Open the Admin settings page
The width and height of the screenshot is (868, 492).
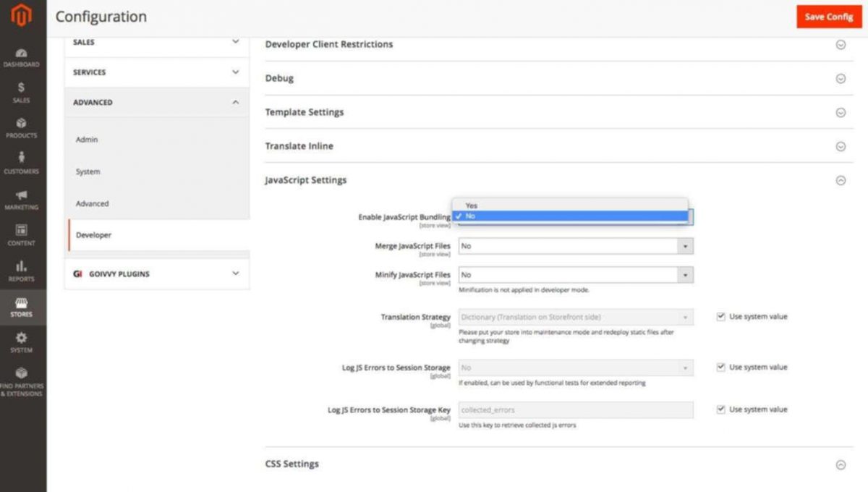(x=86, y=140)
